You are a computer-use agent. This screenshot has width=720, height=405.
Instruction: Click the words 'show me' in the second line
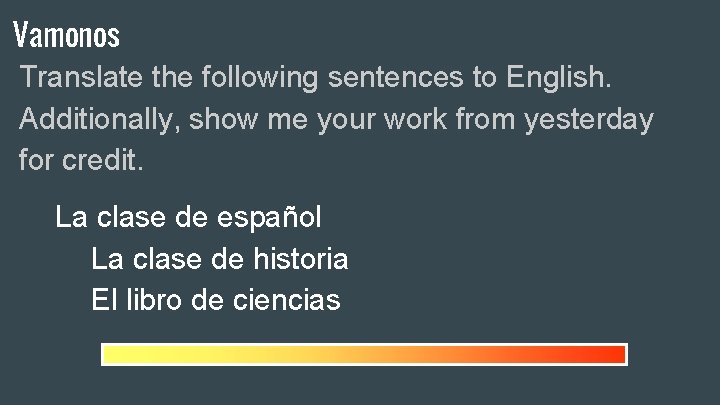[x=255, y=120]
